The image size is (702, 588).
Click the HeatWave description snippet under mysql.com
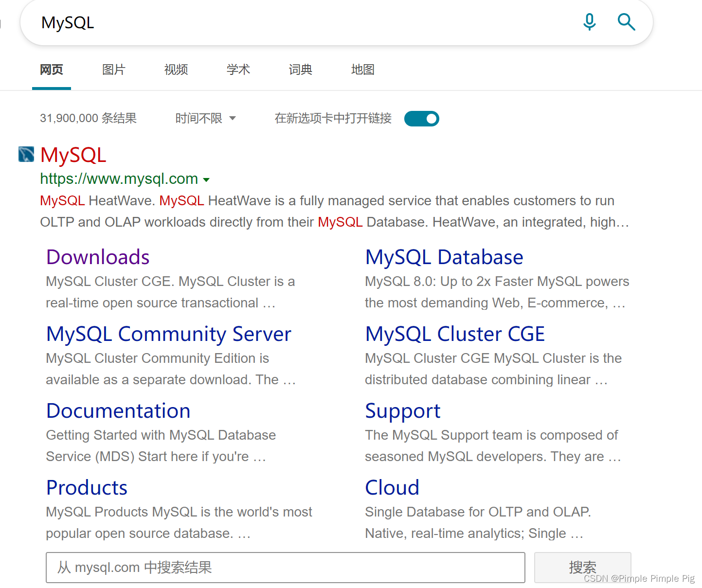click(335, 212)
